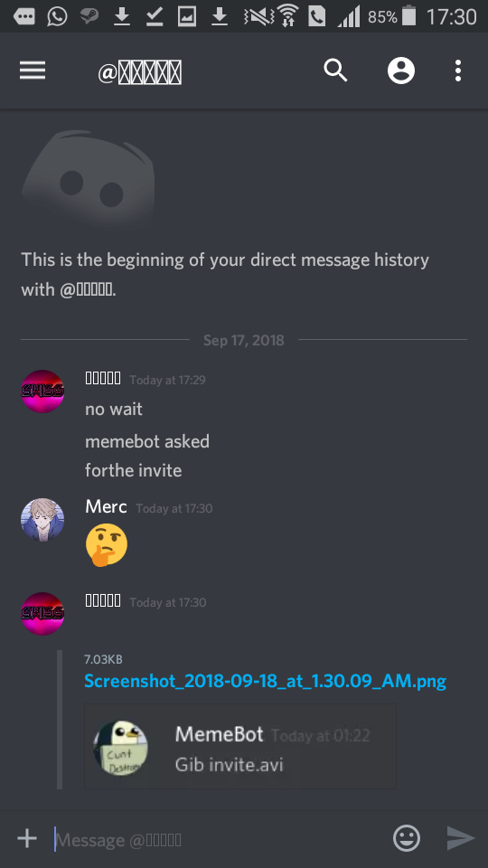488x868 pixels.
Task: Tap the send message arrow
Action: (461, 838)
